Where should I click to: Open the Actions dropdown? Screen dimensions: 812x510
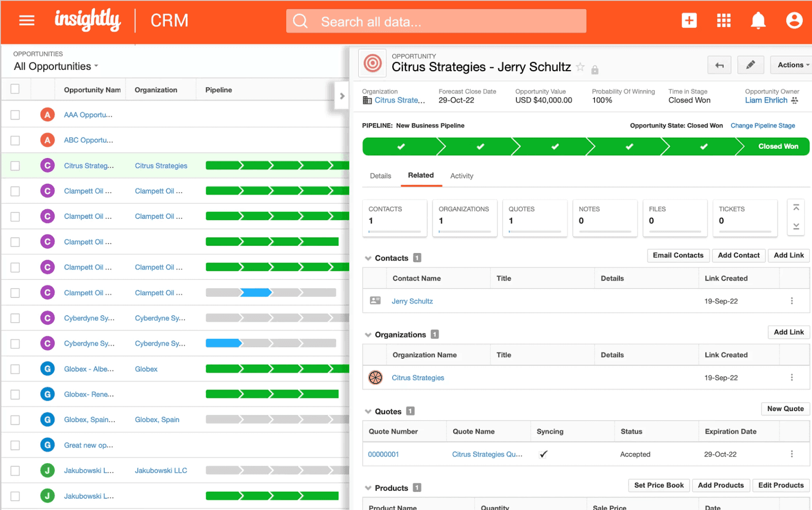pyautogui.click(x=790, y=65)
